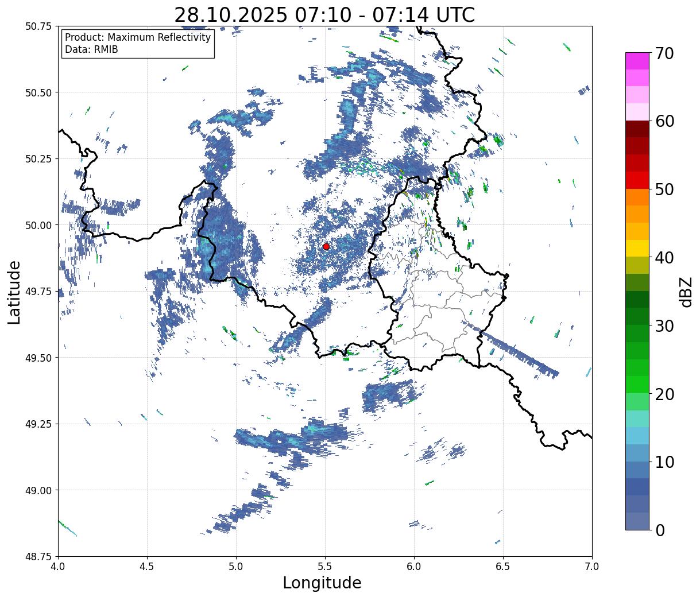Click the latitude tick label 50.50
Screen dimensions: 700x597
(38, 92)
